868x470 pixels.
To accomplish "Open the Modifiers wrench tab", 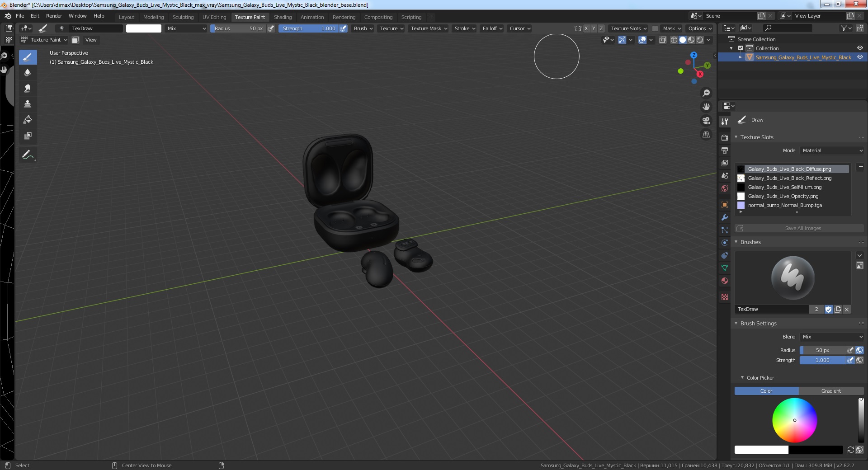I will pyautogui.click(x=725, y=217).
